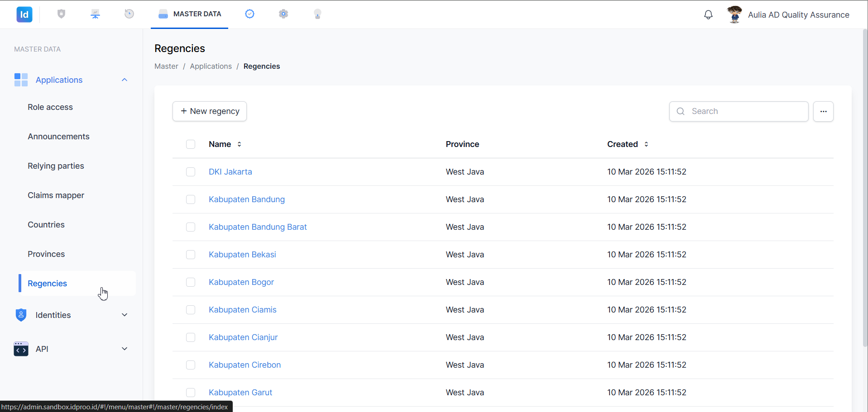
Task: Click the Master breadcrumb link
Action: (x=166, y=66)
